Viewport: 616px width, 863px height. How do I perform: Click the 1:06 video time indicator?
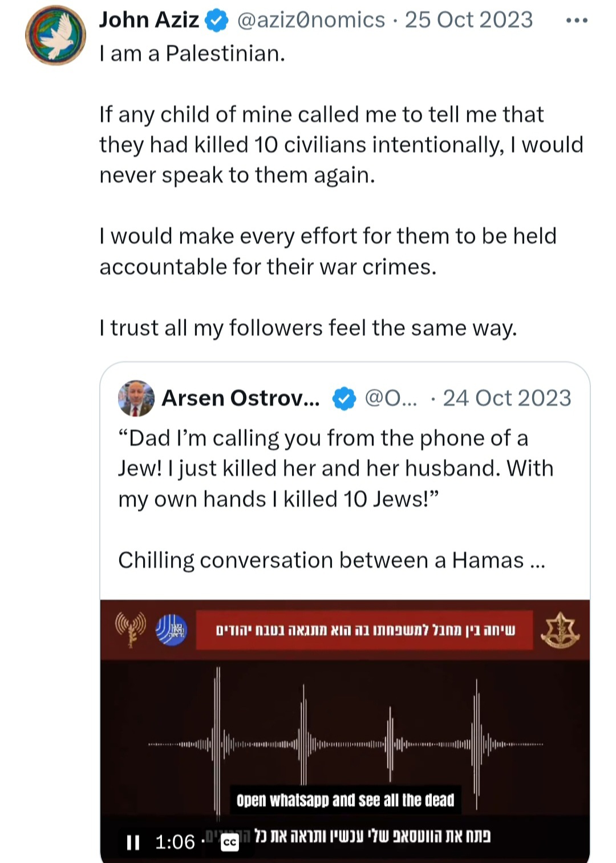coord(175,842)
